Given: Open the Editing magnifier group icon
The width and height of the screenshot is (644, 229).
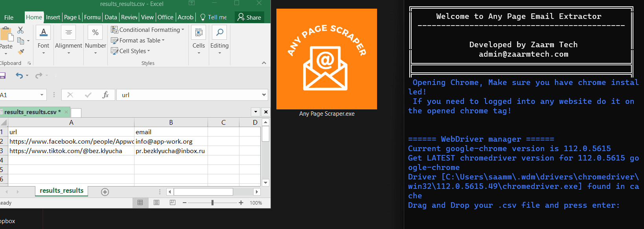Looking at the screenshot, I should 219,32.
